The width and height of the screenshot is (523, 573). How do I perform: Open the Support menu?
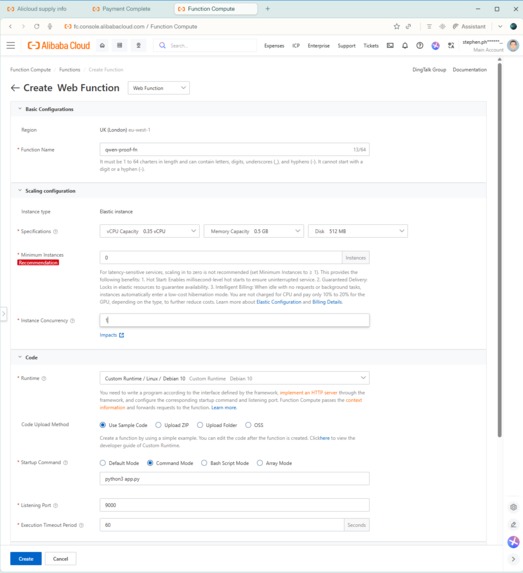point(346,46)
